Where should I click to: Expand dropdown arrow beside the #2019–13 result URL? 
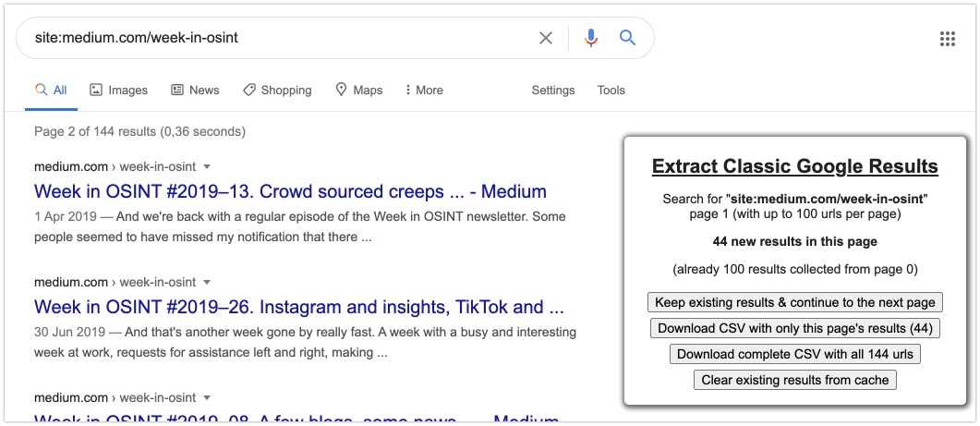[x=207, y=167]
